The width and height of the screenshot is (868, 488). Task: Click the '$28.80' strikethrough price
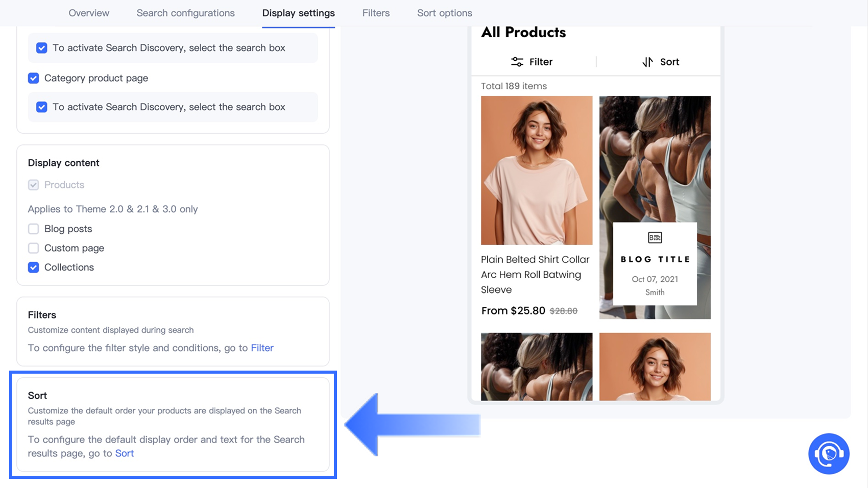point(563,311)
